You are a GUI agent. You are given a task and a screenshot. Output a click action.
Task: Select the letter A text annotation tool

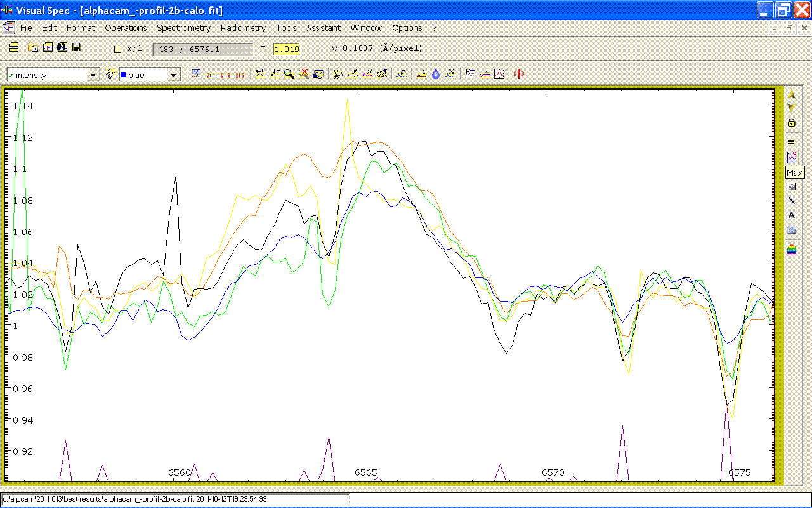[x=791, y=215]
